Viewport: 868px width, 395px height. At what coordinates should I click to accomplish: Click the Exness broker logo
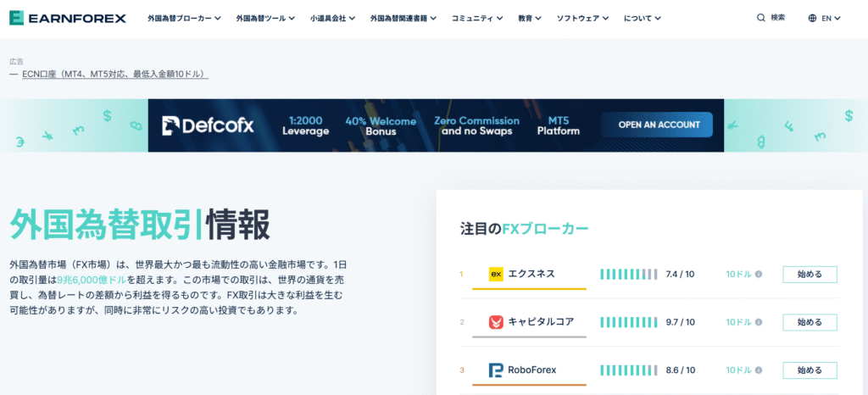tap(496, 274)
